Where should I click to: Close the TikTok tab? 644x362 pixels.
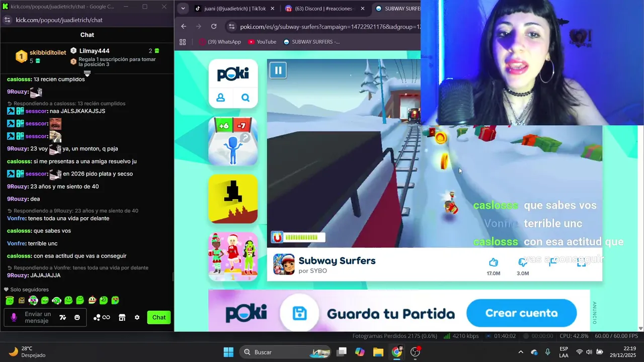point(273,9)
